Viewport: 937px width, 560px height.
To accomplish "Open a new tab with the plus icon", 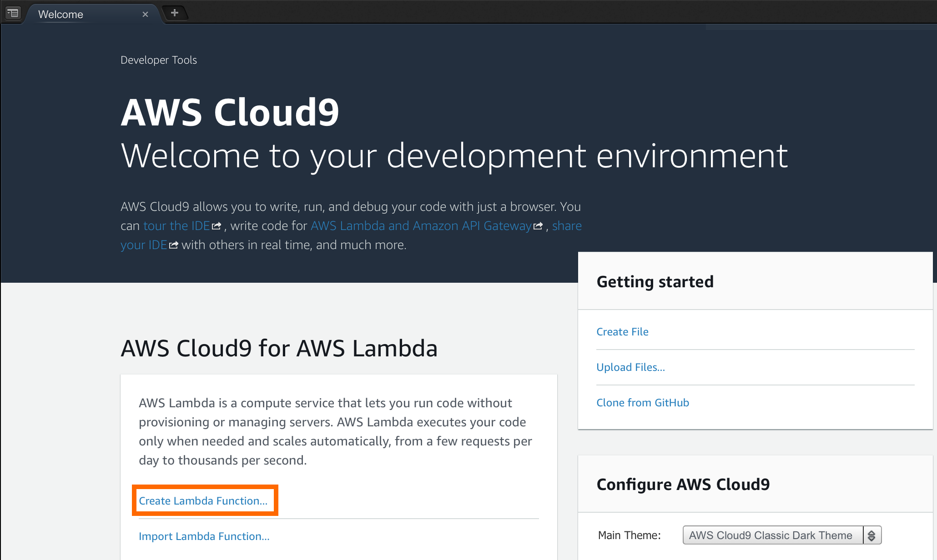I will pyautogui.click(x=175, y=13).
